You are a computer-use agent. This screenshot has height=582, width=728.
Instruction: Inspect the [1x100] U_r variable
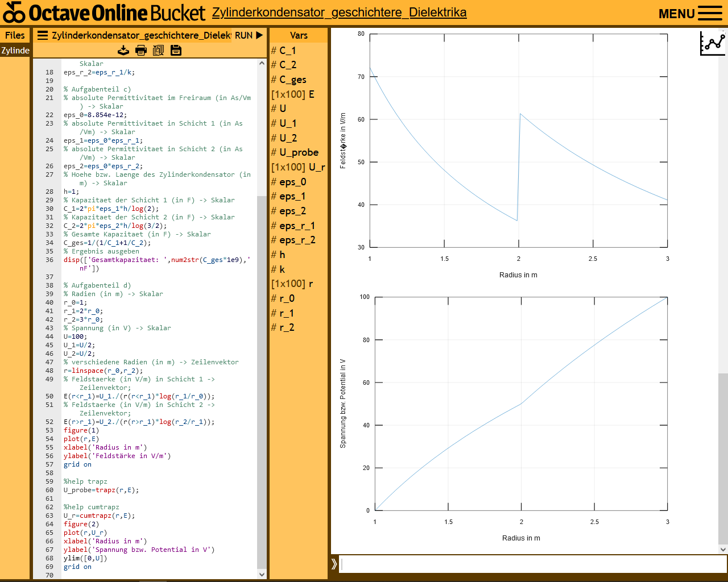(x=298, y=167)
